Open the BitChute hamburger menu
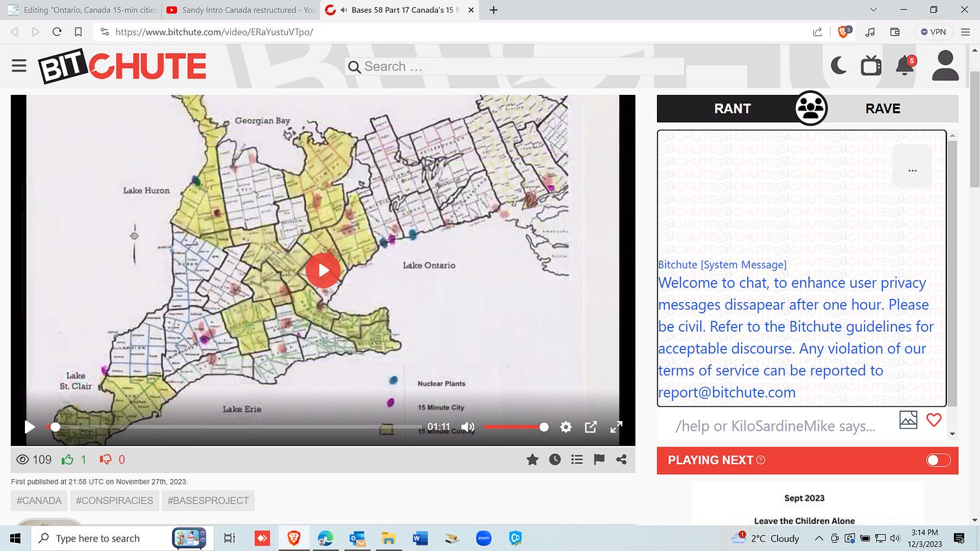The image size is (980, 551). pyautogui.click(x=19, y=66)
